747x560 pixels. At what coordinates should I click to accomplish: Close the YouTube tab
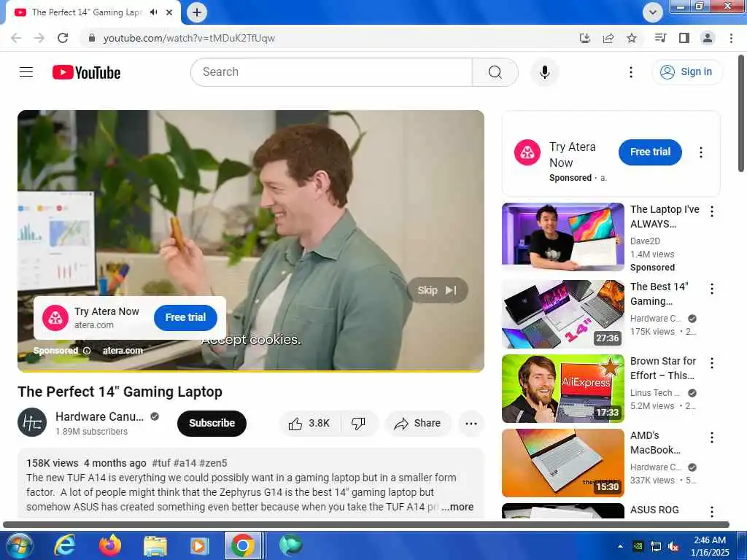click(x=169, y=12)
